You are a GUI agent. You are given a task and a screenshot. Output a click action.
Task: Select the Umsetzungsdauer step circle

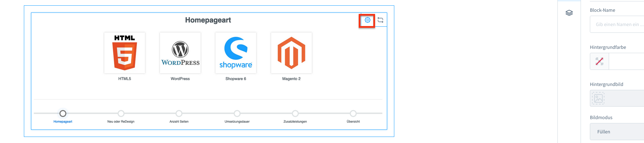point(237,113)
